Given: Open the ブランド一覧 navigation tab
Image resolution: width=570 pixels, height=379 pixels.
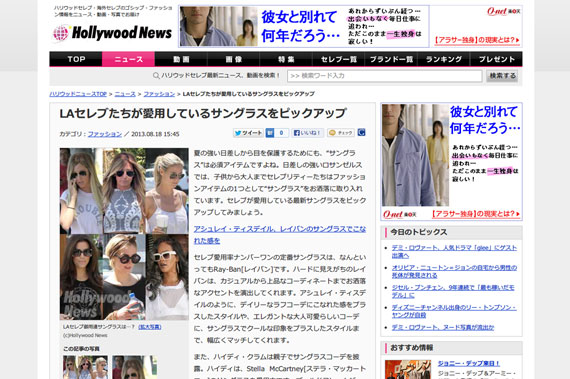Looking at the screenshot, I should click(x=391, y=59).
